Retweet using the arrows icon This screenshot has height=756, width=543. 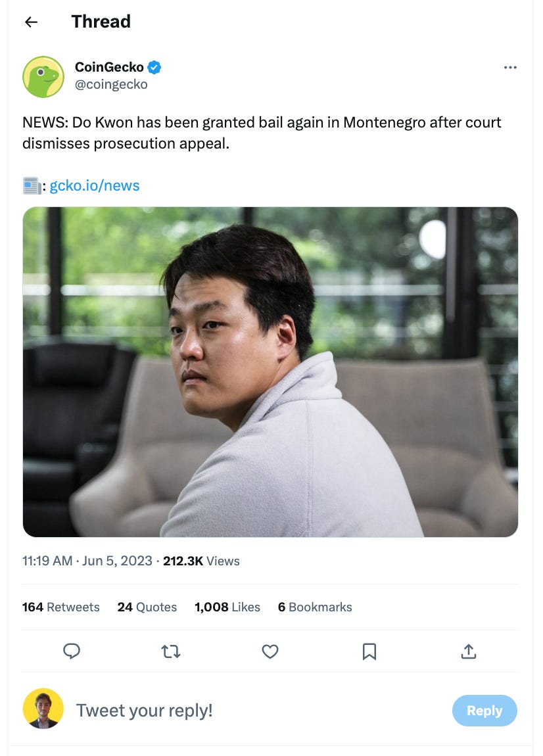click(171, 652)
